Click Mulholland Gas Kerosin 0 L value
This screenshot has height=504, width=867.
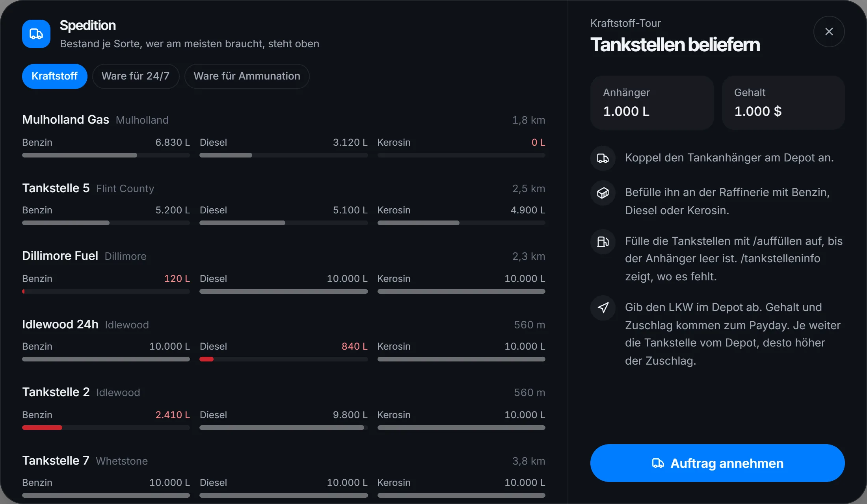[538, 143]
